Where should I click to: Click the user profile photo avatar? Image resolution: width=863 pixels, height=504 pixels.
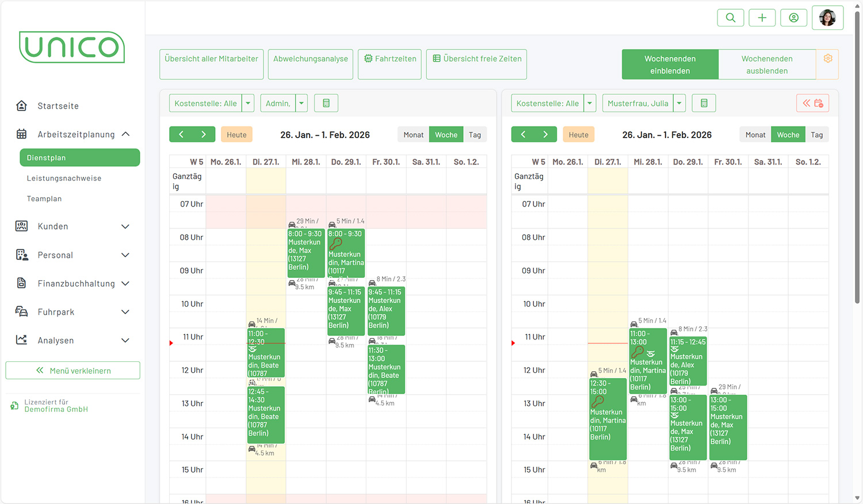coord(827,18)
